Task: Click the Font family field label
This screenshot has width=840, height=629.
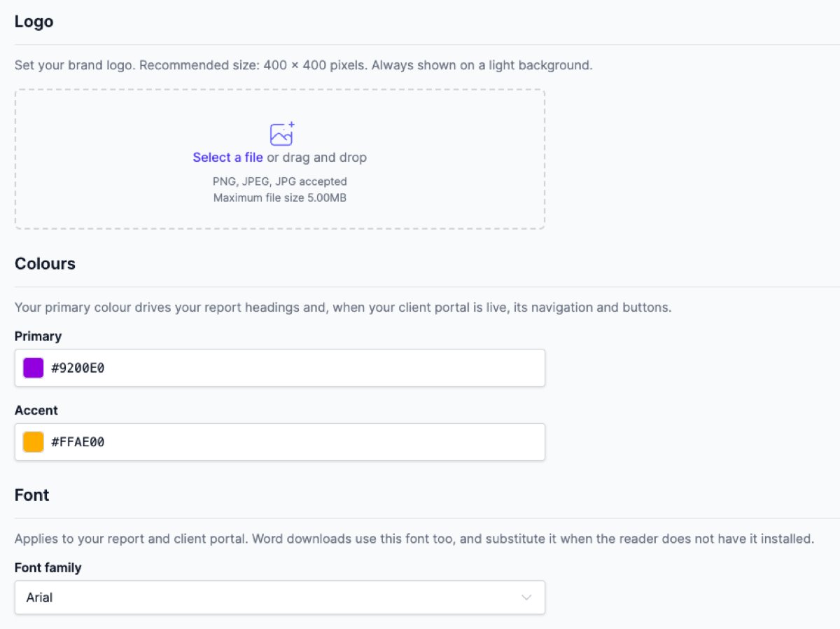Action: coord(48,568)
